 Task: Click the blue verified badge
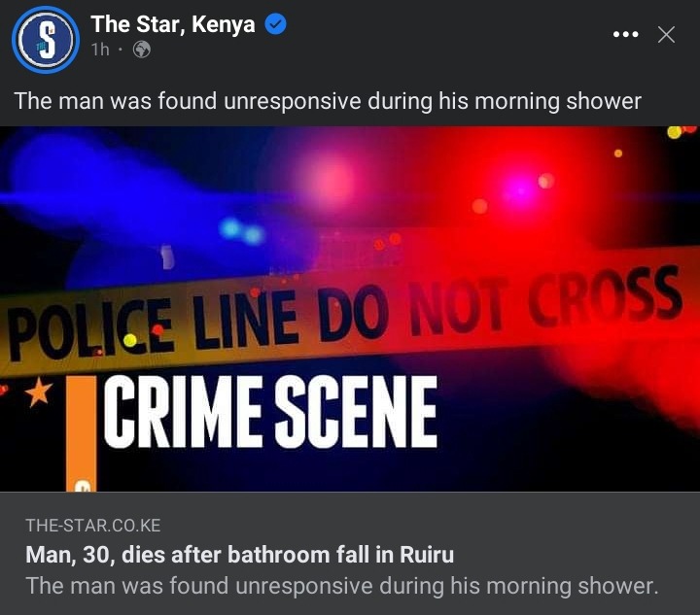(x=275, y=24)
